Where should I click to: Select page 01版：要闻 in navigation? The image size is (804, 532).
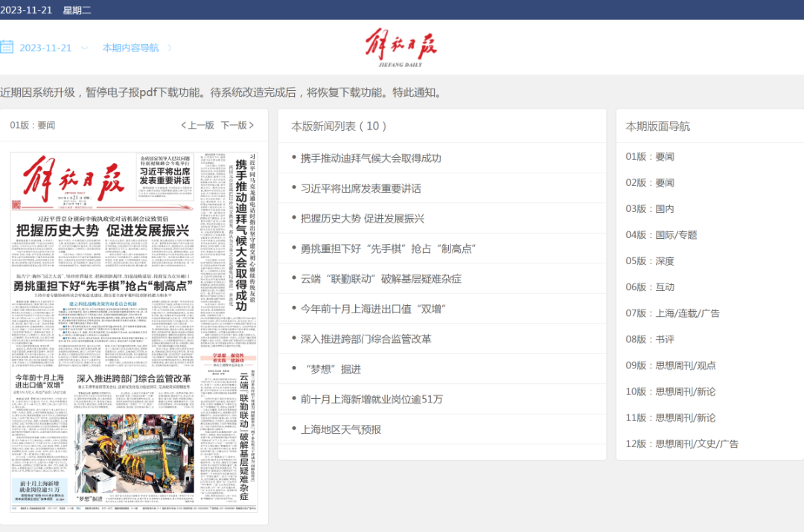(x=650, y=156)
